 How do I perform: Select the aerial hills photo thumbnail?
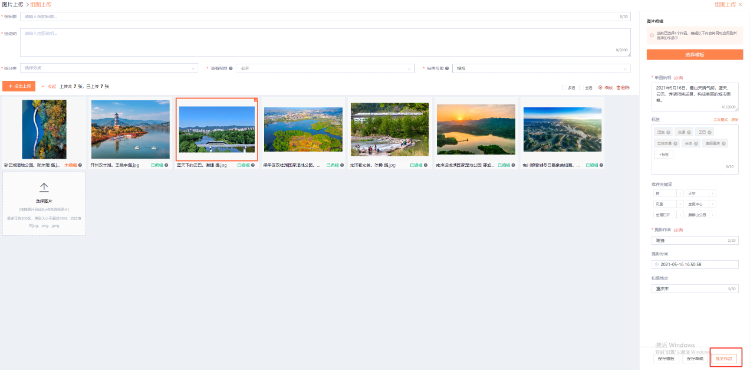tap(562, 129)
